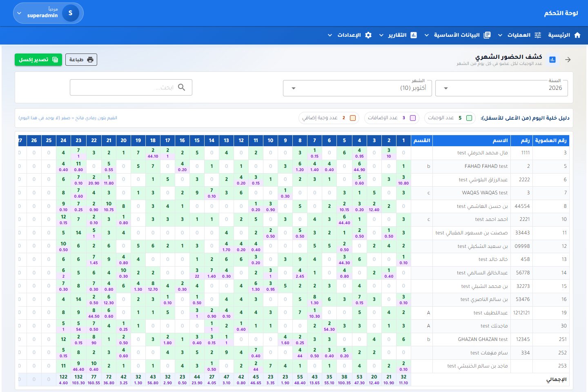The image size is (588, 392).
Task: Click the لوحة التحكم header title
Action: pos(561,13)
